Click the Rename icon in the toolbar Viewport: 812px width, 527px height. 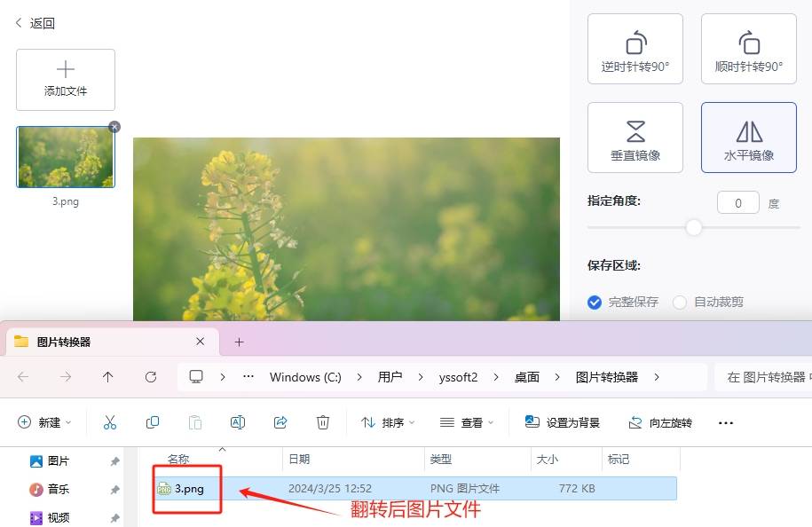pos(238,422)
